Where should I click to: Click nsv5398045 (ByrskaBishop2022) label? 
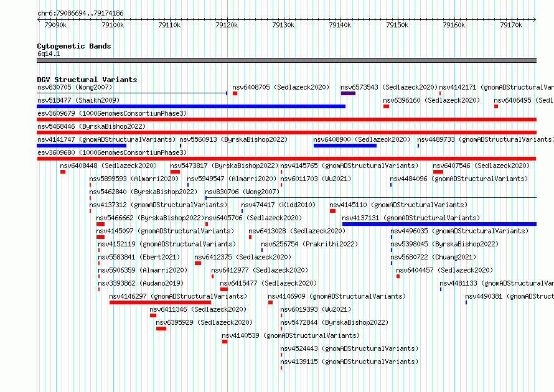point(444,244)
